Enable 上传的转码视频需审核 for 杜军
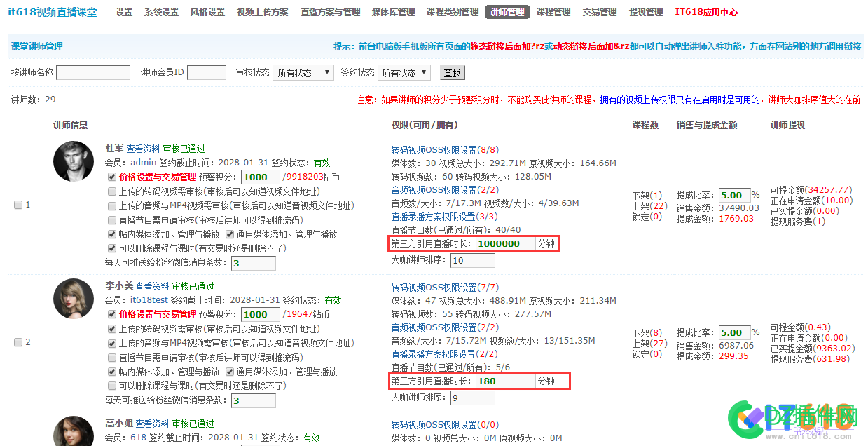 (x=111, y=191)
